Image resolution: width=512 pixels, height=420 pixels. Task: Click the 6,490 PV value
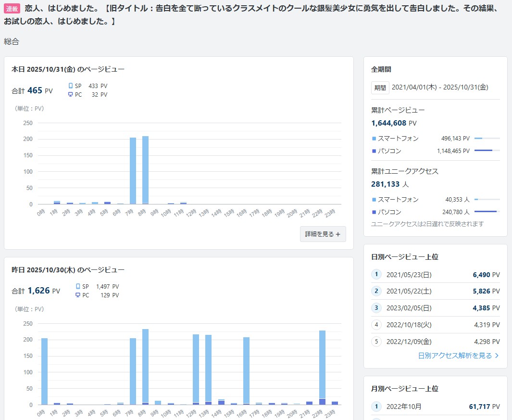coord(486,275)
